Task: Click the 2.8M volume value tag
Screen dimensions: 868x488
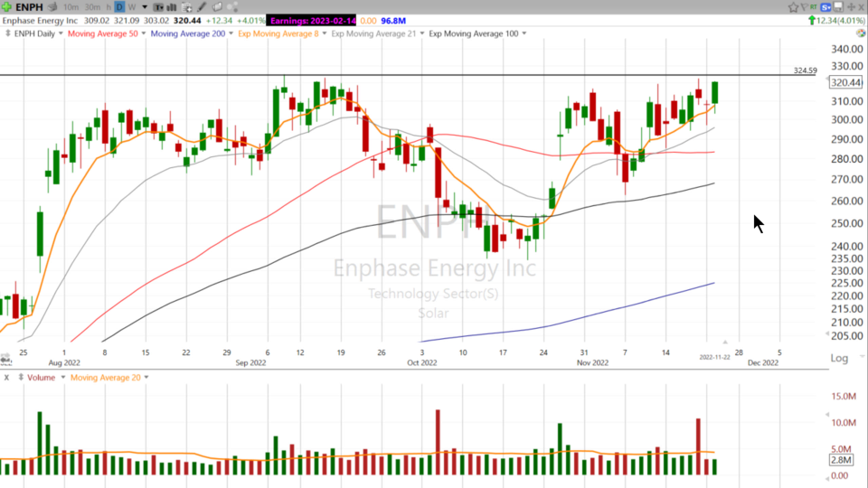Action: click(841, 460)
